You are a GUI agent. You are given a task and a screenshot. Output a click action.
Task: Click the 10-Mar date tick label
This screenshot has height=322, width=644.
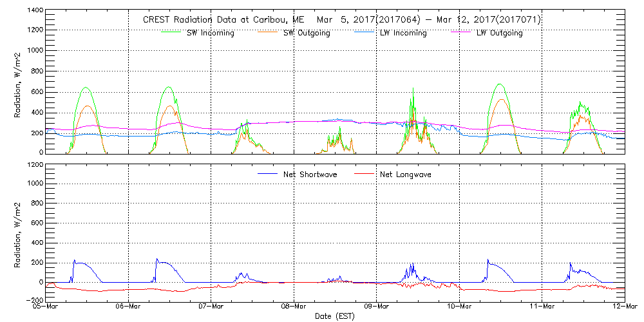tap(459, 308)
